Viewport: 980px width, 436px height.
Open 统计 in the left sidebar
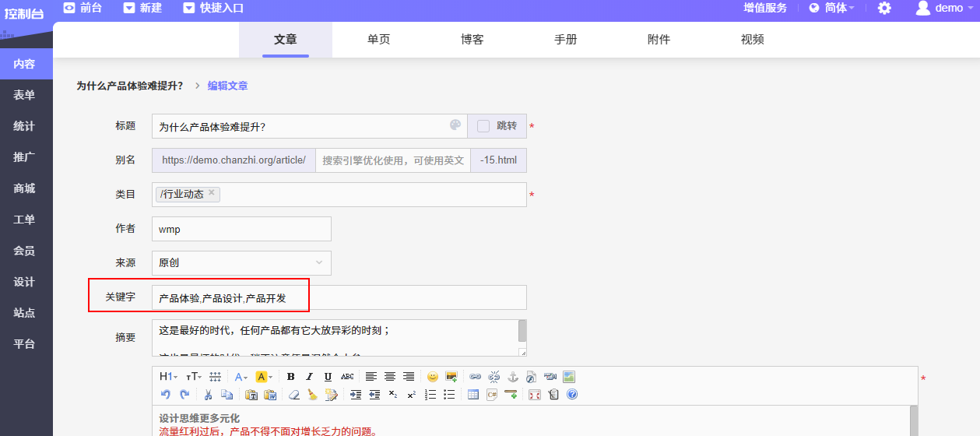(x=24, y=126)
